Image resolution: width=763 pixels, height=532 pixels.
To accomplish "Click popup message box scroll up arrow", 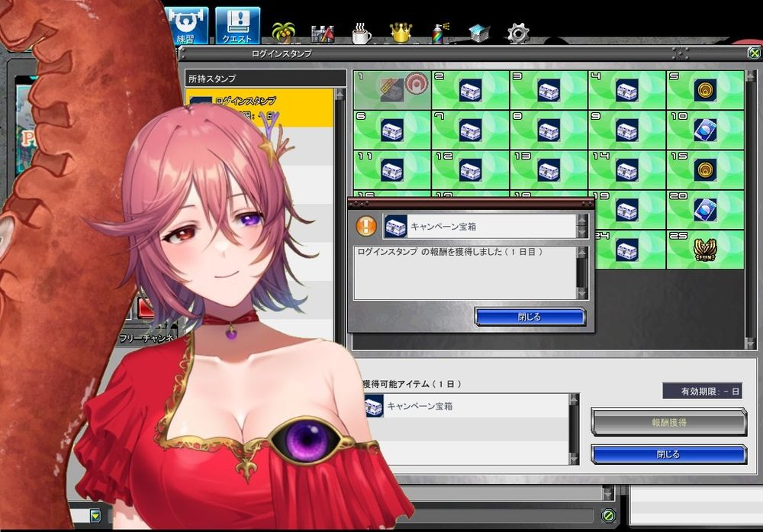I will (582, 252).
